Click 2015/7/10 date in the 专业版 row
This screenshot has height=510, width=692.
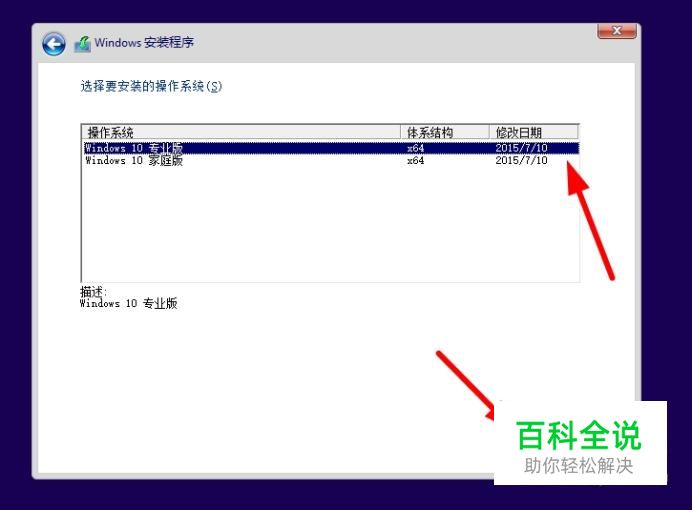521,148
